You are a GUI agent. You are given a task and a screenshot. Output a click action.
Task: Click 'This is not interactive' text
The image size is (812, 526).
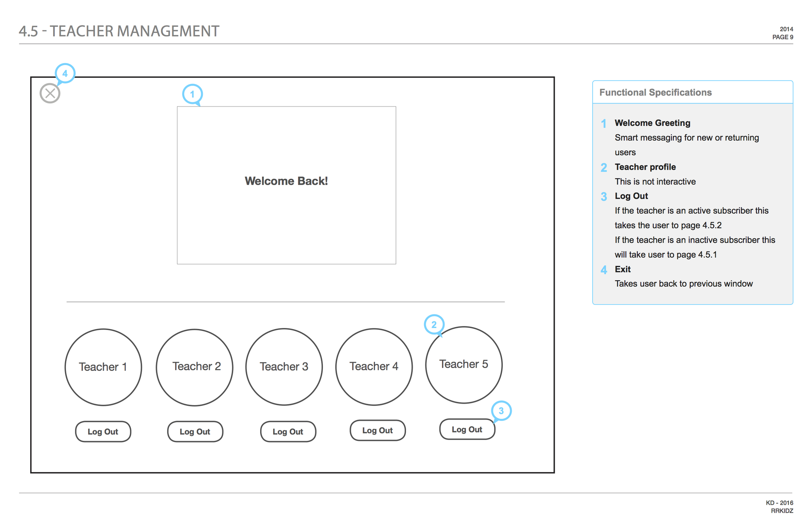[x=655, y=181]
